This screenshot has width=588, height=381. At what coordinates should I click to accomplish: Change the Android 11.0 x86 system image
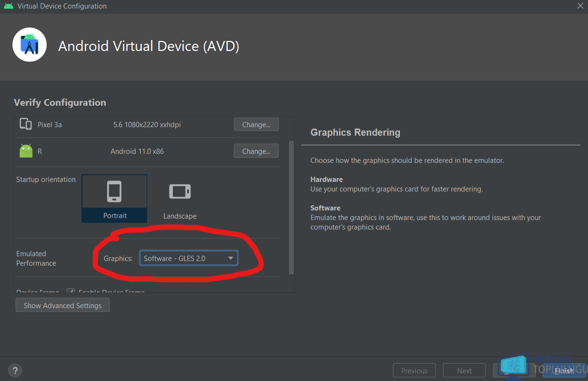256,151
